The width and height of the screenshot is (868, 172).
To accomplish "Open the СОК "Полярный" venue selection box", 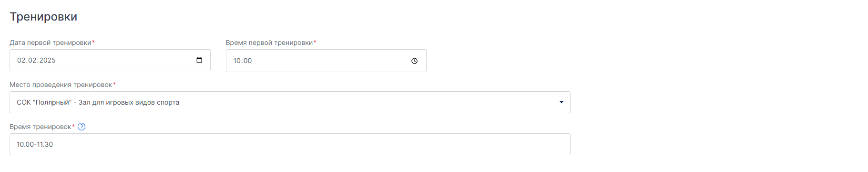I will point(290,102).
